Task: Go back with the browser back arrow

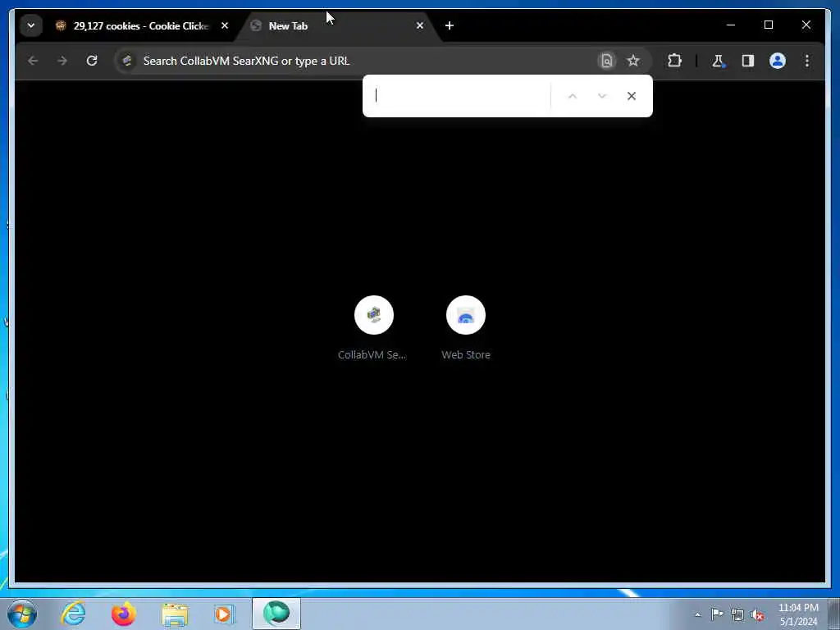Action: (x=33, y=61)
